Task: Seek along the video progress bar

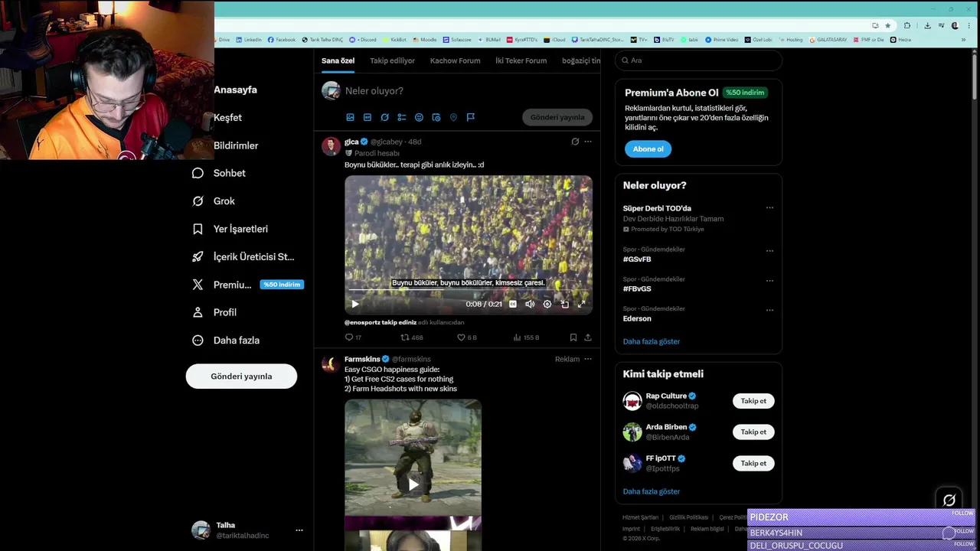Action: coord(469,290)
